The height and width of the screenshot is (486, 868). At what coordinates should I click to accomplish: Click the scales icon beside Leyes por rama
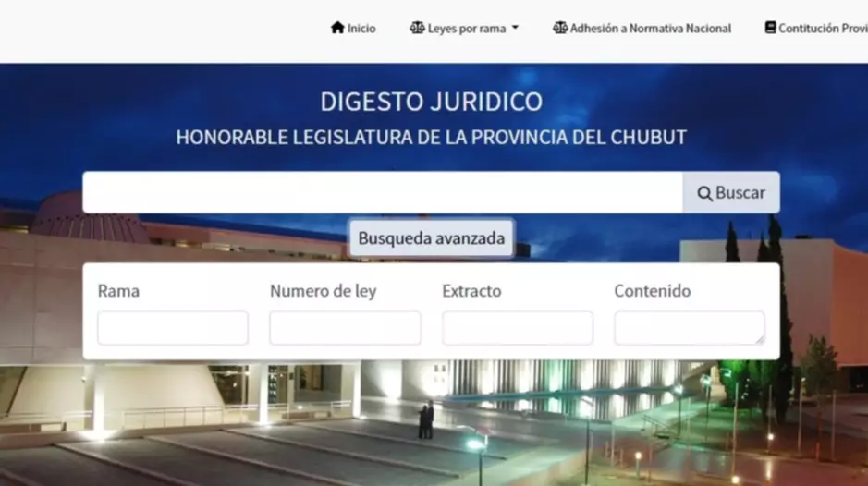tap(418, 27)
